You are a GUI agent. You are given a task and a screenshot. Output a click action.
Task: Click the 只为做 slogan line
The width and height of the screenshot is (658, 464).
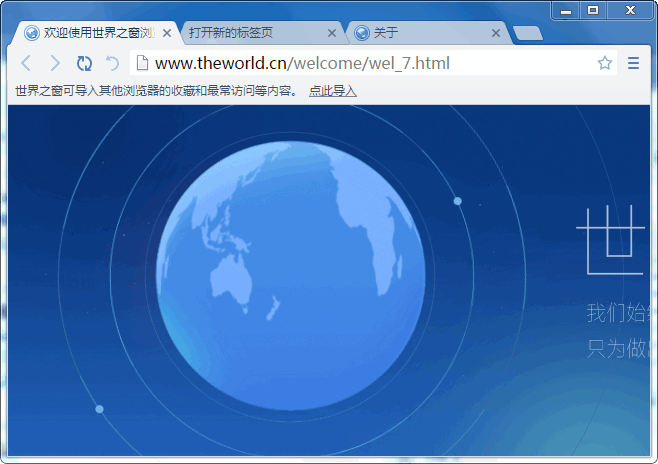pyautogui.click(x=618, y=349)
